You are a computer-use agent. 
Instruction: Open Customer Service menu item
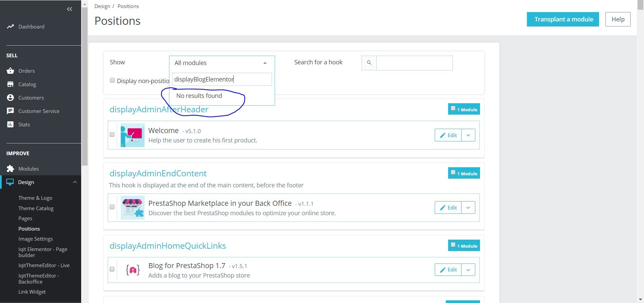(39, 111)
